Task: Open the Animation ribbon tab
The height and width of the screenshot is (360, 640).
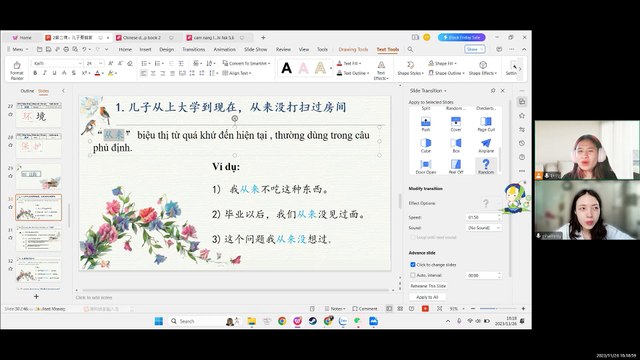Action: [x=224, y=49]
